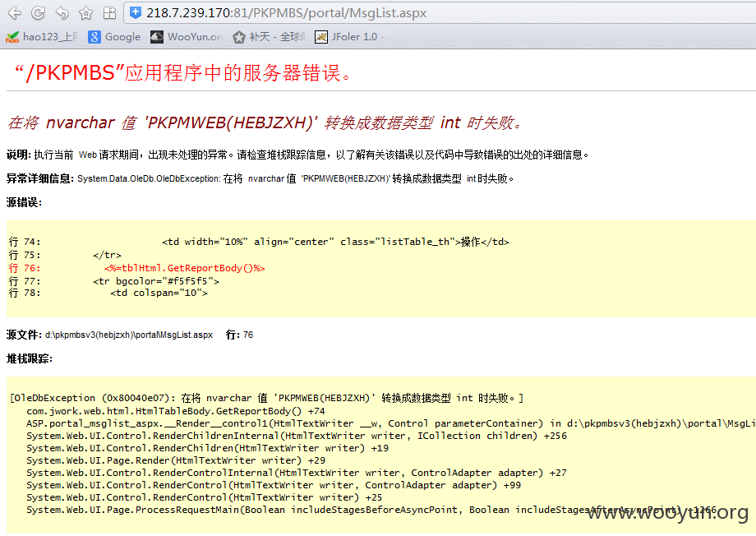Click the 堆栈跟踪 label

30,359
